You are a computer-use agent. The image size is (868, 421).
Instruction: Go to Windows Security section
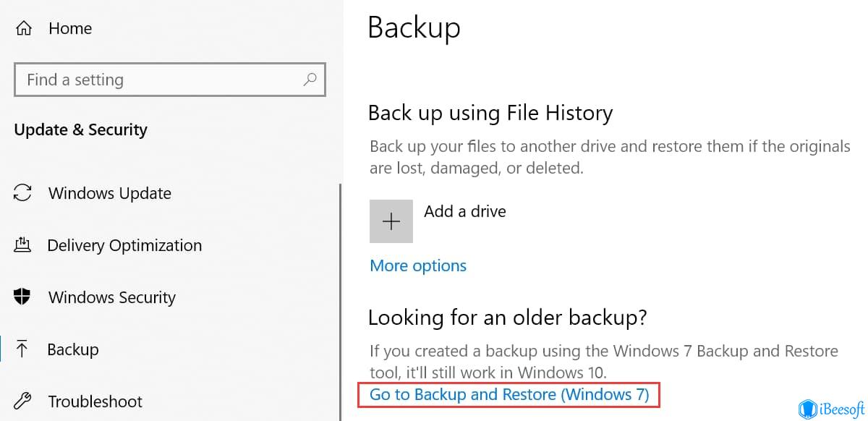coord(112,297)
